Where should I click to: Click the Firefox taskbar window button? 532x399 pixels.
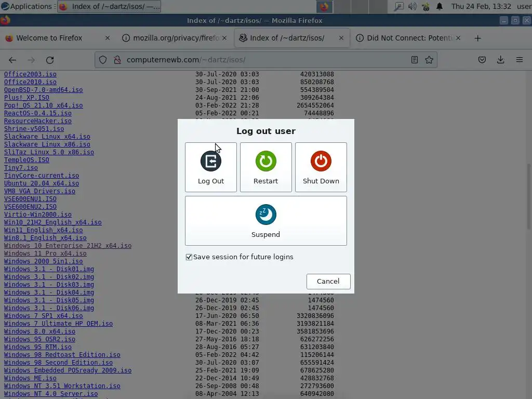(x=109, y=6)
